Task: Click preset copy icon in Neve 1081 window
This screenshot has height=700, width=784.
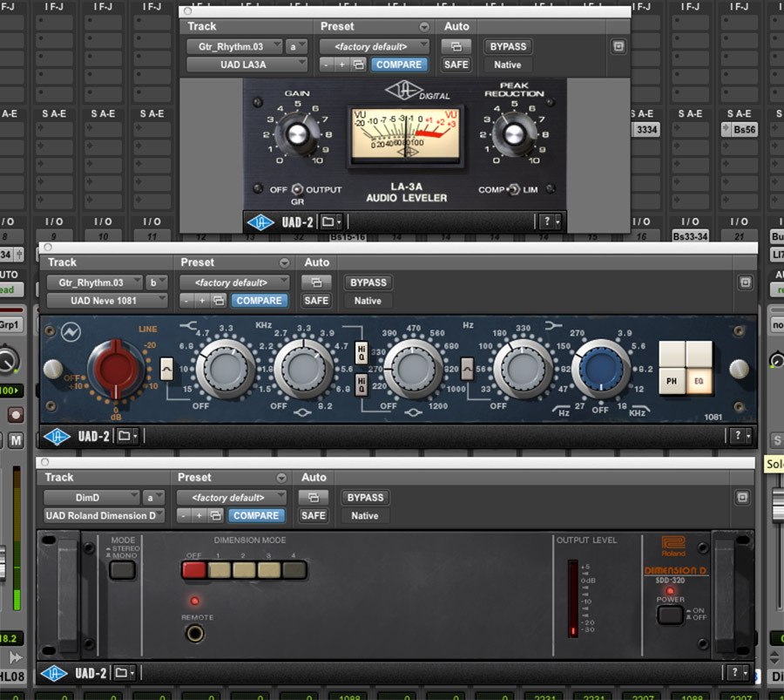Action: pos(219,301)
